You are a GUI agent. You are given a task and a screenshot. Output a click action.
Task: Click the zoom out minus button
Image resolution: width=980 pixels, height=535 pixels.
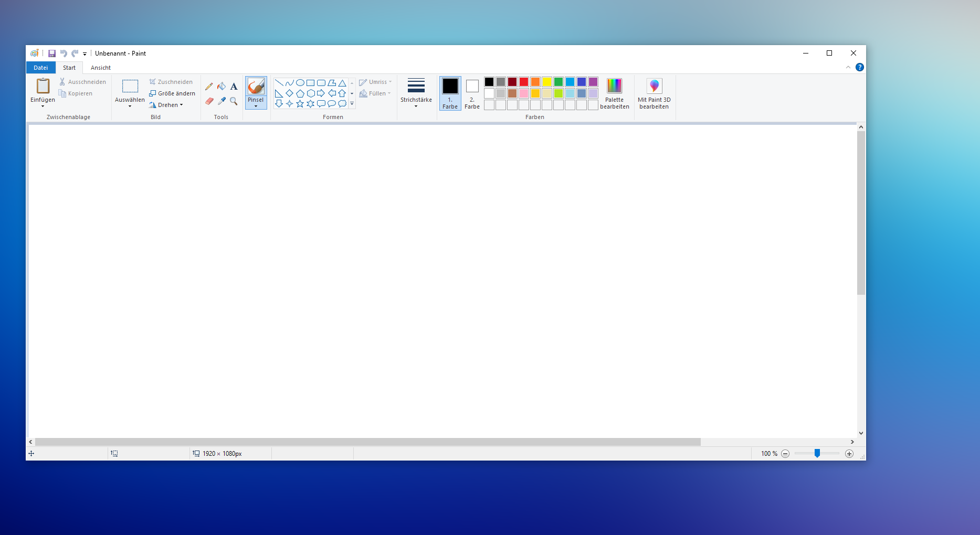tap(785, 454)
